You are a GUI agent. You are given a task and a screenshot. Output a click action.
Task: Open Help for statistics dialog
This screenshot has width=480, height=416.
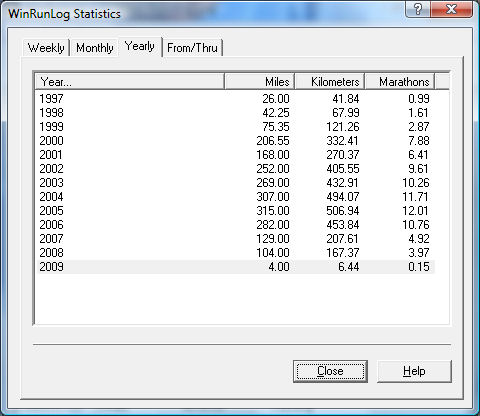tap(414, 371)
